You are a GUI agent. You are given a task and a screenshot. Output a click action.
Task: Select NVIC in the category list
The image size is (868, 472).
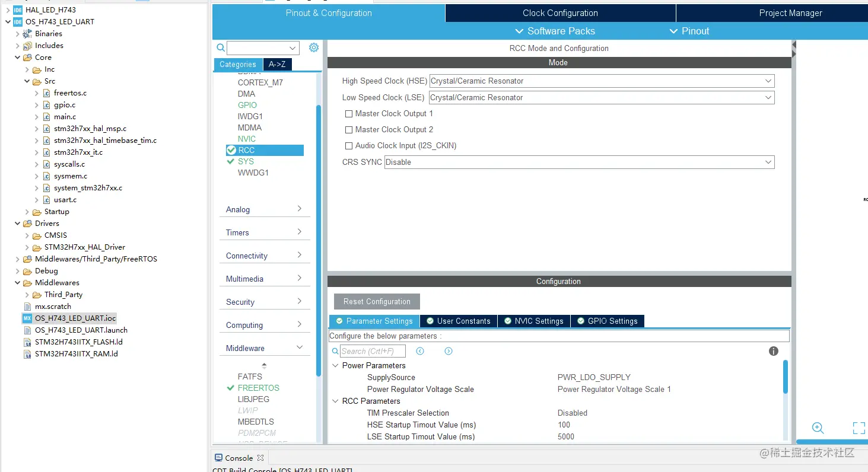point(247,139)
